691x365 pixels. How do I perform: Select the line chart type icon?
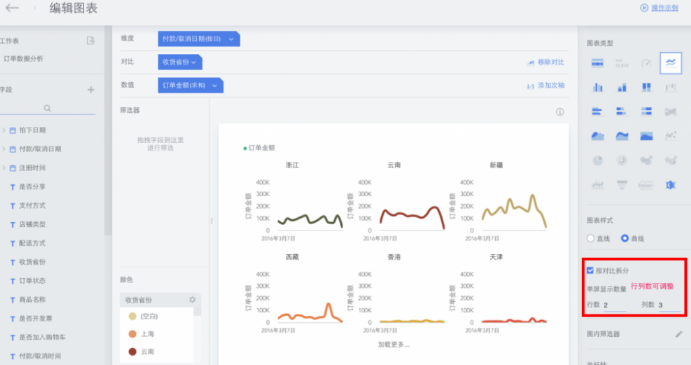[x=670, y=63]
